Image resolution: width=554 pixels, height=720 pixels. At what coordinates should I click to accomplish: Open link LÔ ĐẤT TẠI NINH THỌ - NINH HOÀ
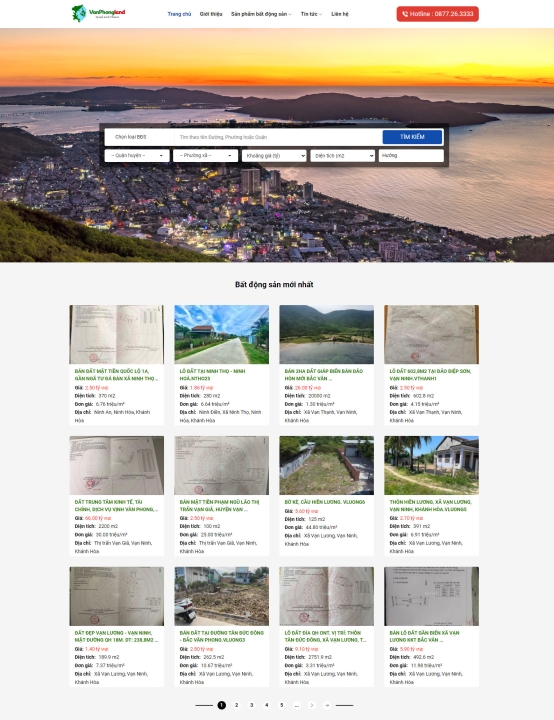pos(212,375)
